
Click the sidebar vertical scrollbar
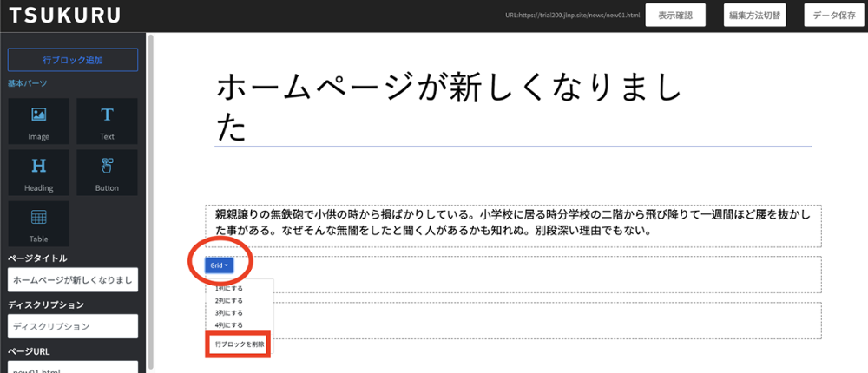pyautogui.click(x=150, y=200)
